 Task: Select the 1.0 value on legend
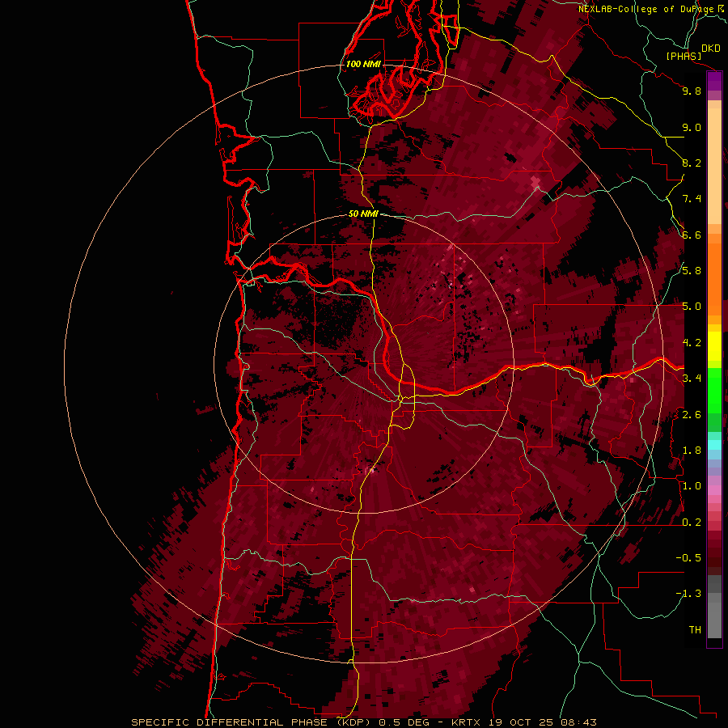(x=692, y=486)
